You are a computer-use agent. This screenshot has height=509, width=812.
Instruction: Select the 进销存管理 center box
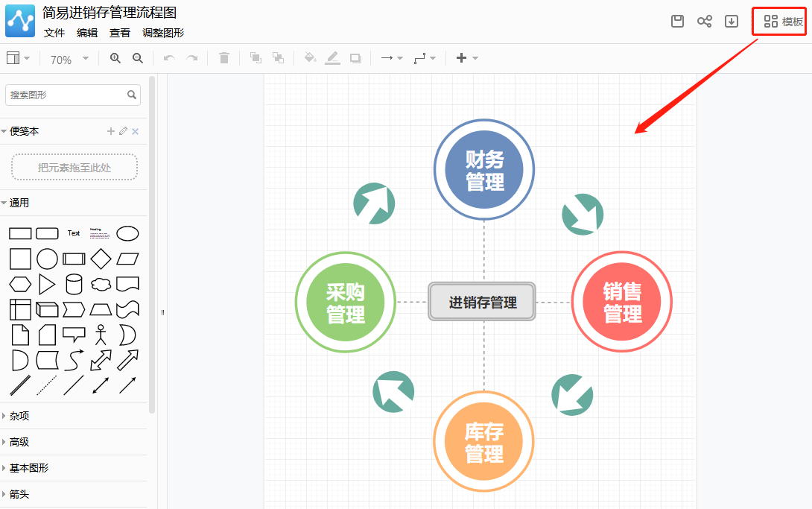(482, 302)
